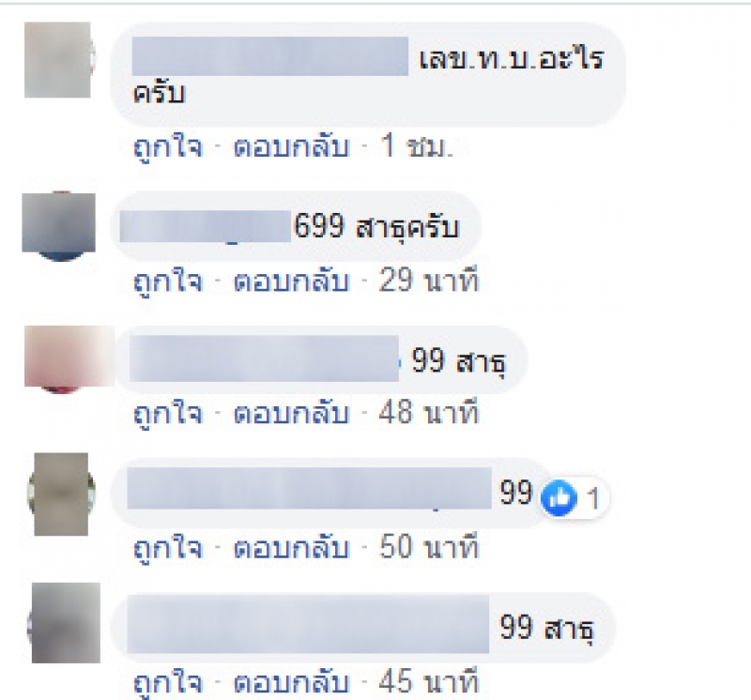Open avatar beside the 45 นาที comment
The width and height of the screenshot is (751, 700).
[x=64, y=623]
